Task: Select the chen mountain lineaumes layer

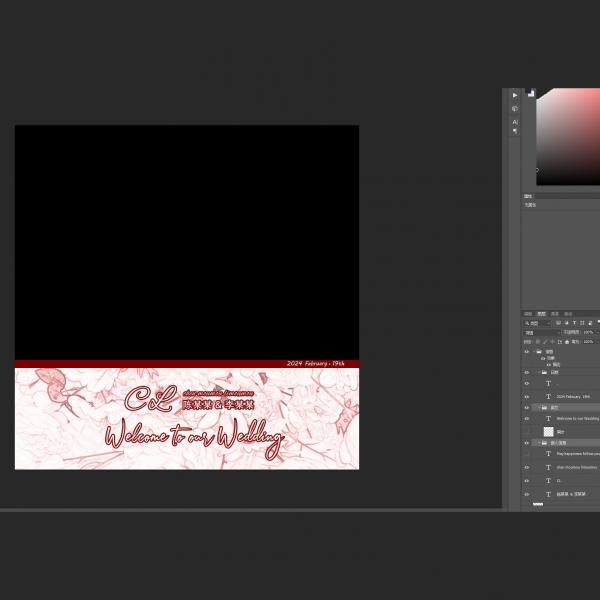Action: (575, 466)
